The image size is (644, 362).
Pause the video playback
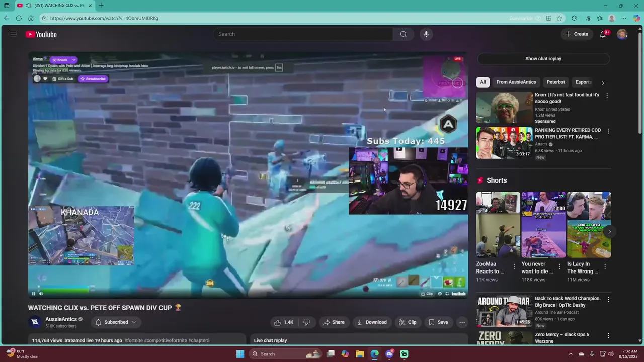click(x=34, y=294)
